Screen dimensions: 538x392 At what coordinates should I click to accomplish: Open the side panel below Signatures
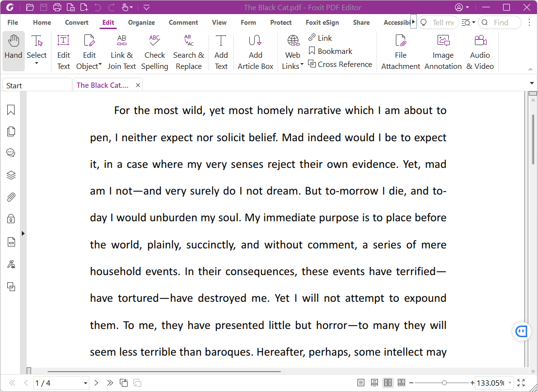11,287
